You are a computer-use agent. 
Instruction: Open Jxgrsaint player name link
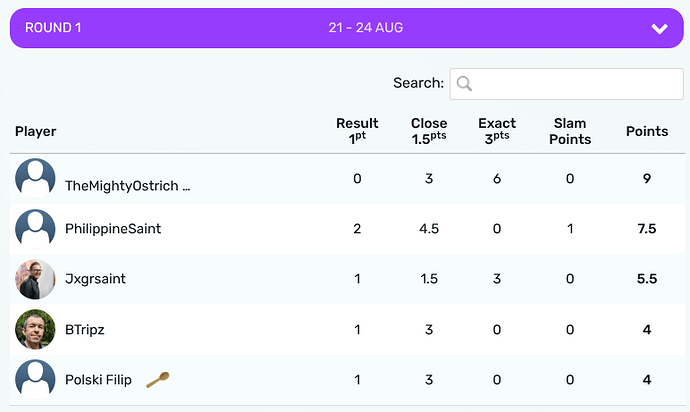[x=95, y=279]
